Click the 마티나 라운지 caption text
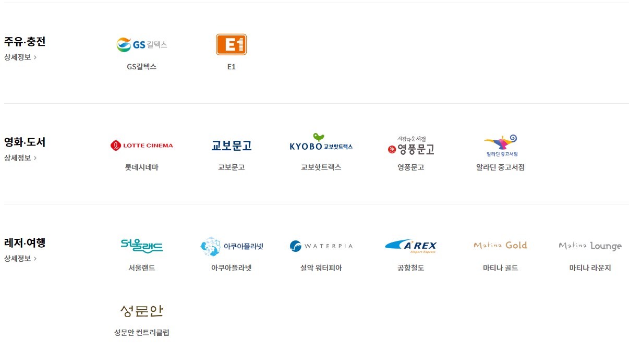Screen dimensions: 629x364 tap(590, 268)
